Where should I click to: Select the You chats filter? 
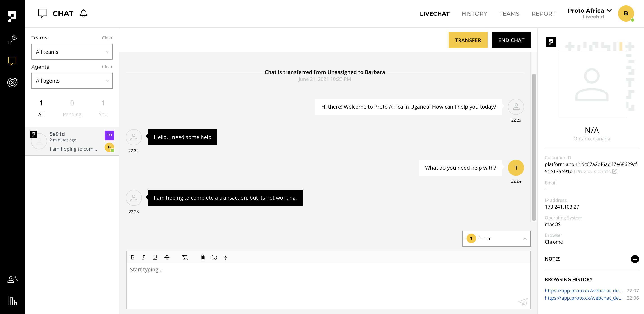click(x=103, y=108)
